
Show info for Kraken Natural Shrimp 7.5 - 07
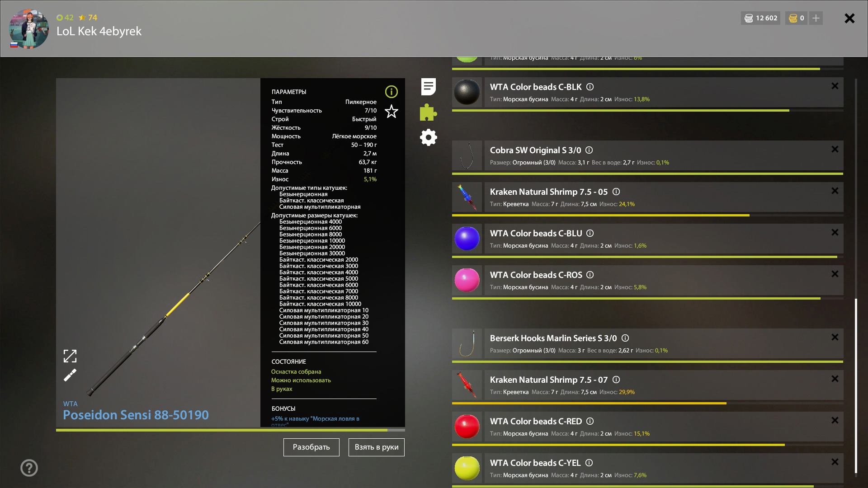pyautogui.click(x=616, y=380)
